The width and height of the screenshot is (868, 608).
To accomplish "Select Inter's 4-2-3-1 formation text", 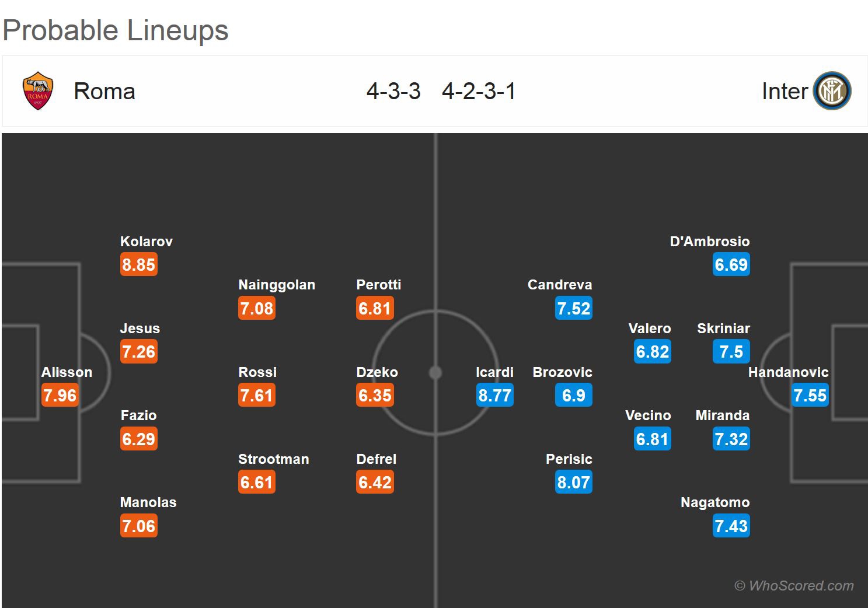I will click(x=479, y=92).
